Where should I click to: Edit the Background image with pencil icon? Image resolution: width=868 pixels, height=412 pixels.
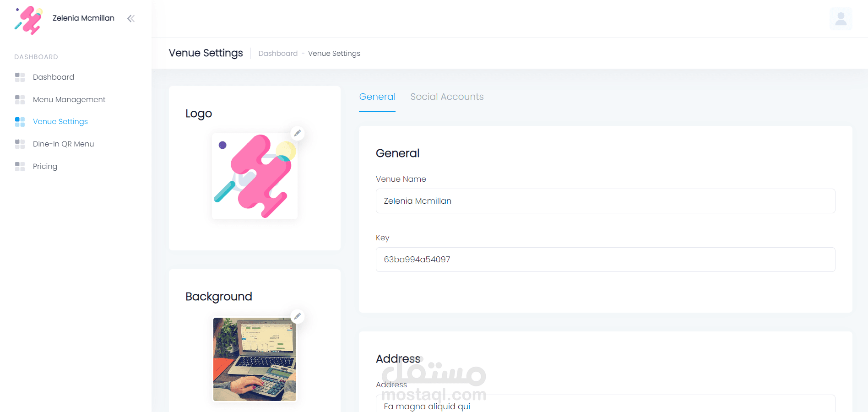click(x=298, y=316)
